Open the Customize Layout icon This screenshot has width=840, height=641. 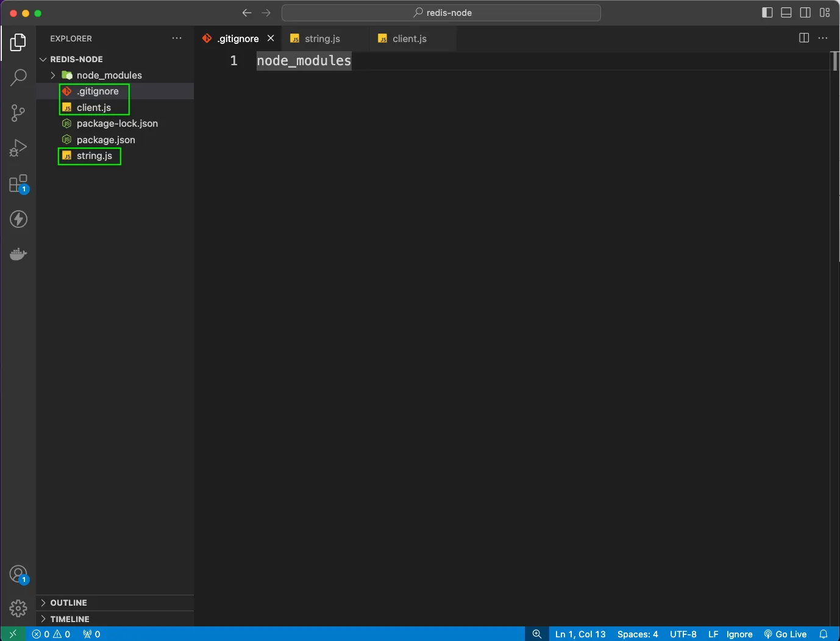[x=825, y=13]
